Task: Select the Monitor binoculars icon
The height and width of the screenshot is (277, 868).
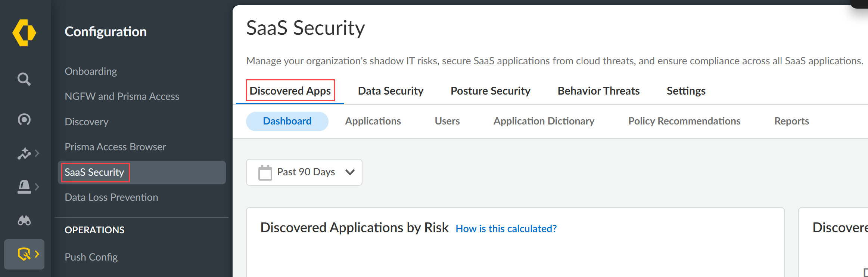Action: point(24,220)
